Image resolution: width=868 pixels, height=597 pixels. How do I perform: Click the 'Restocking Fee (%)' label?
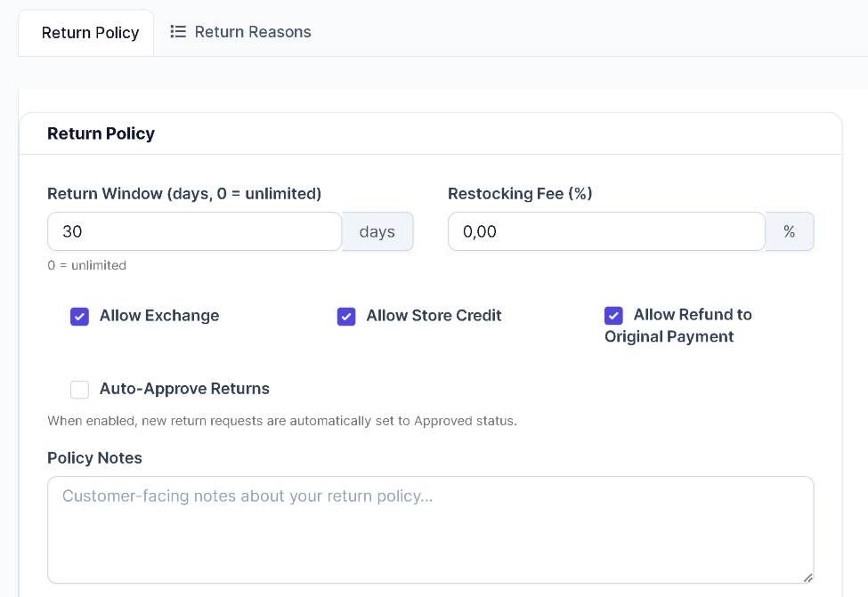click(x=520, y=194)
